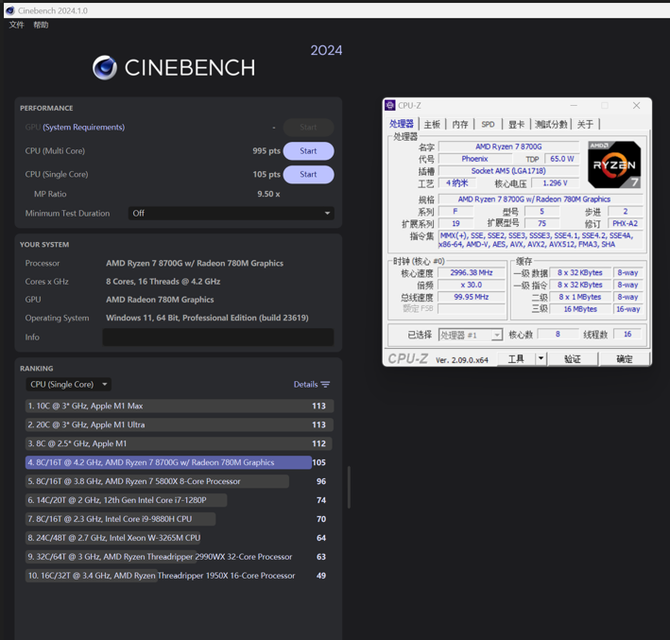The height and width of the screenshot is (640, 670).
Task: Click the Windows 11 operating system text
Action: (x=207, y=318)
